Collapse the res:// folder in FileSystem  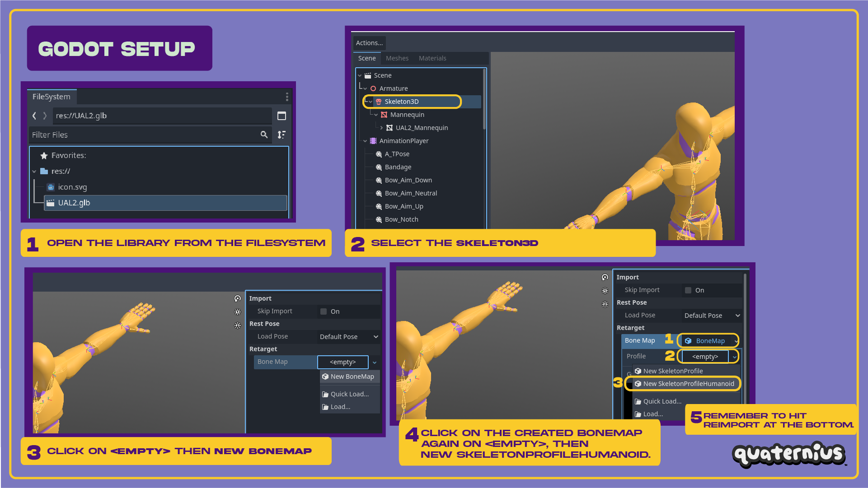tap(34, 172)
